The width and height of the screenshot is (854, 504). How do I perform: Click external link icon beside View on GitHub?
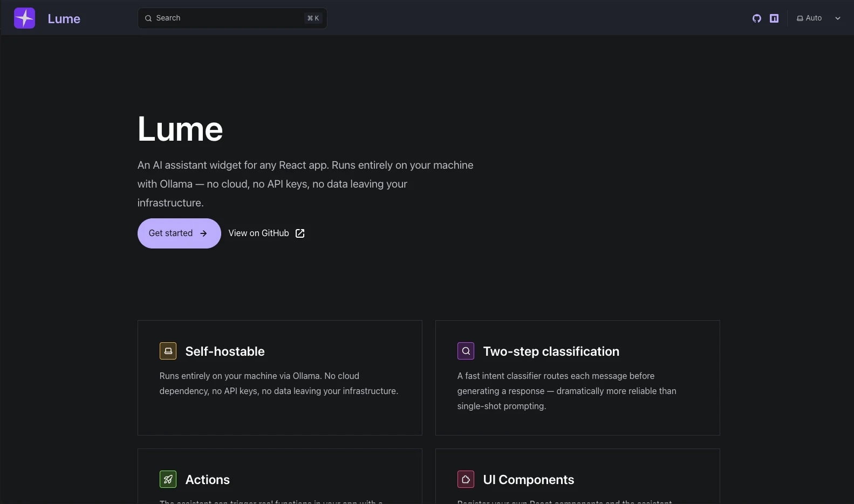coord(300,233)
